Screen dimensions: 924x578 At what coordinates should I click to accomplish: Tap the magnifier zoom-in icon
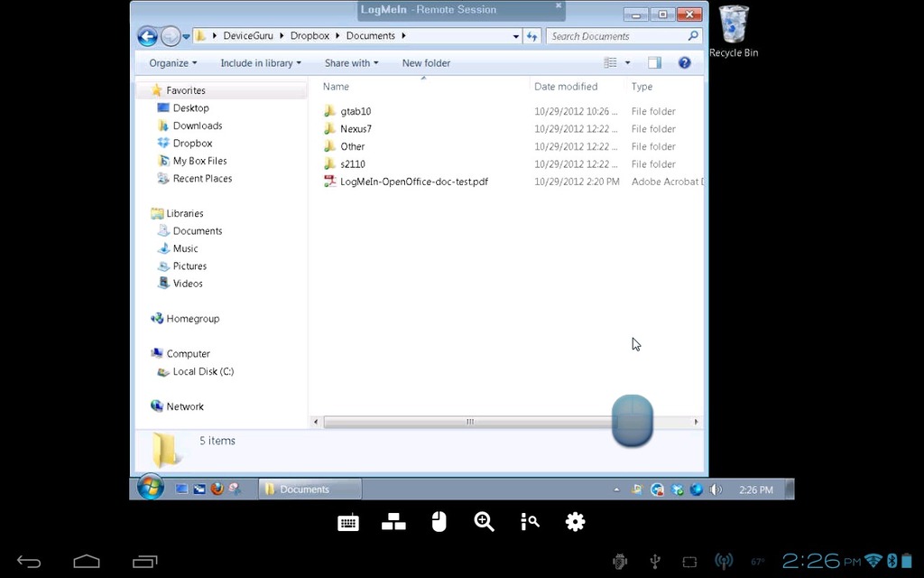[484, 521]
